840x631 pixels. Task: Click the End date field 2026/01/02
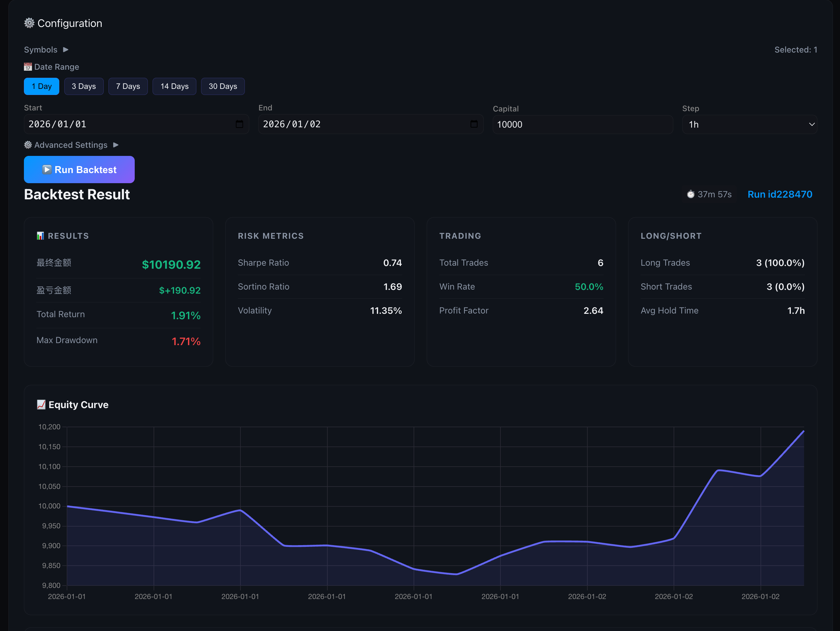(x=370, y=124)
